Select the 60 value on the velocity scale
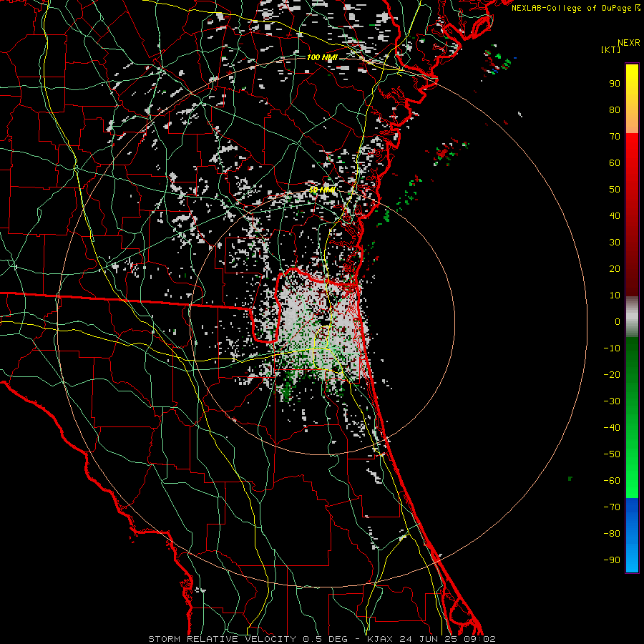The image size is (644, 644). [x=615, y=162]
